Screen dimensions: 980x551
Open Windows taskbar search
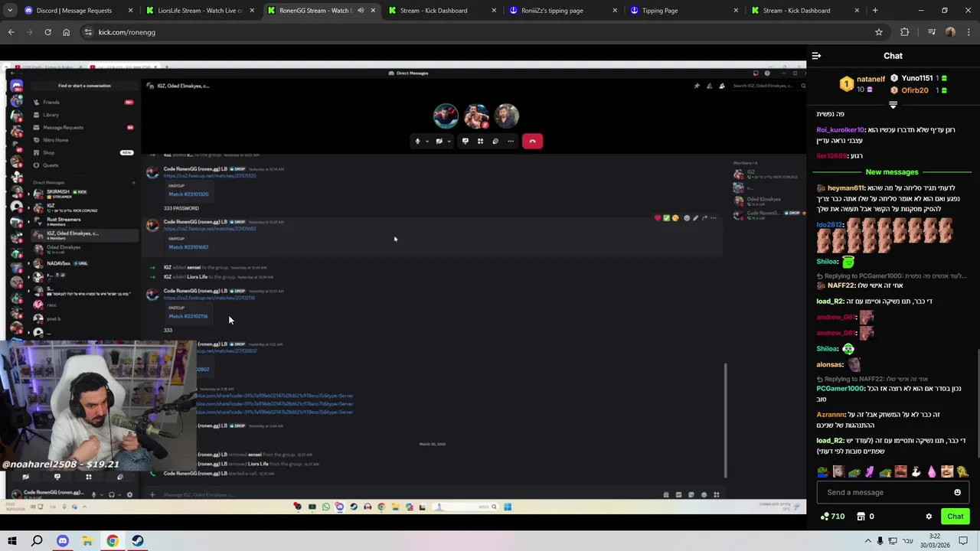point(37,541)
